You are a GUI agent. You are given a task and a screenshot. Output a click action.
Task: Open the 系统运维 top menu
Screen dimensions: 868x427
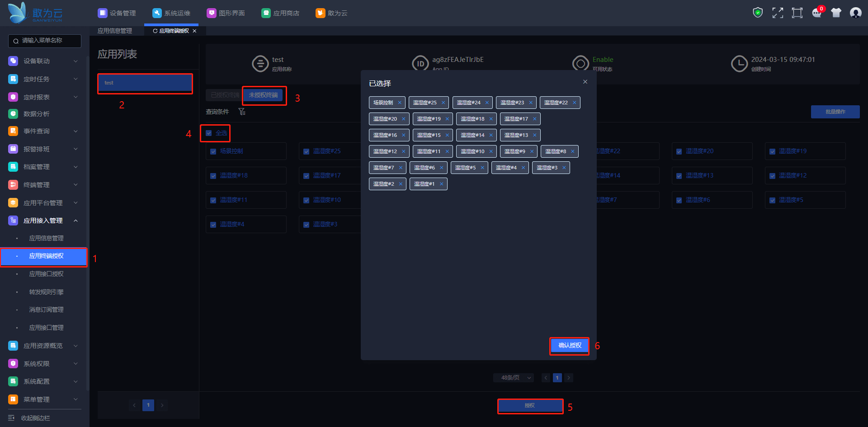(x=172, y=13)
